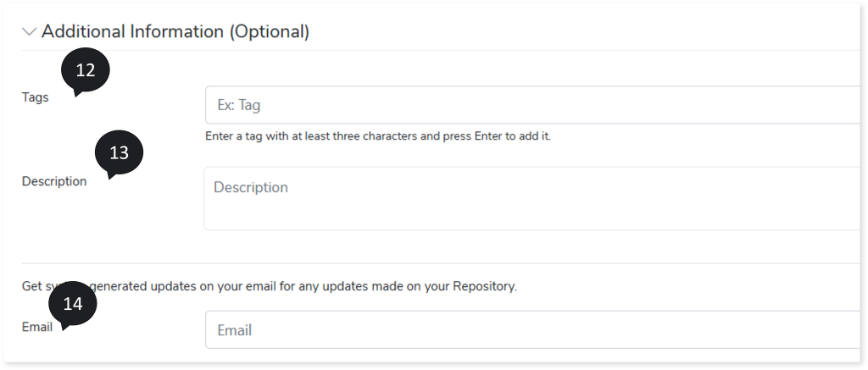868x370 pixels.
Task: Click the word '(Optional)' in section heading
Action: point(268,32)
